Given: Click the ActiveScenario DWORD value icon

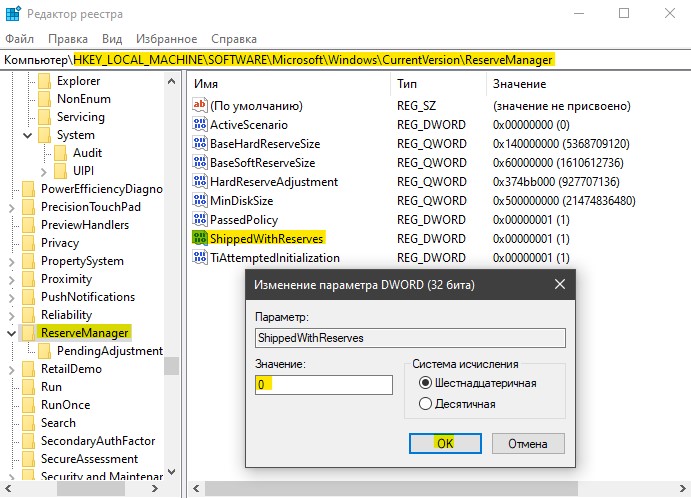Looking at the screenshot, I should click(200, 124).
